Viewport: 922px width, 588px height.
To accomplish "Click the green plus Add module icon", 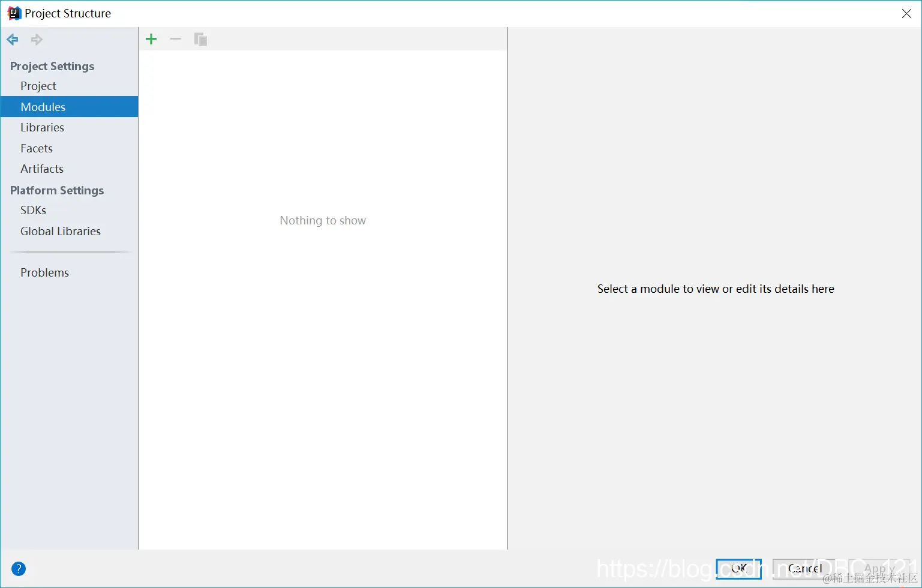I will coord(151,40).
